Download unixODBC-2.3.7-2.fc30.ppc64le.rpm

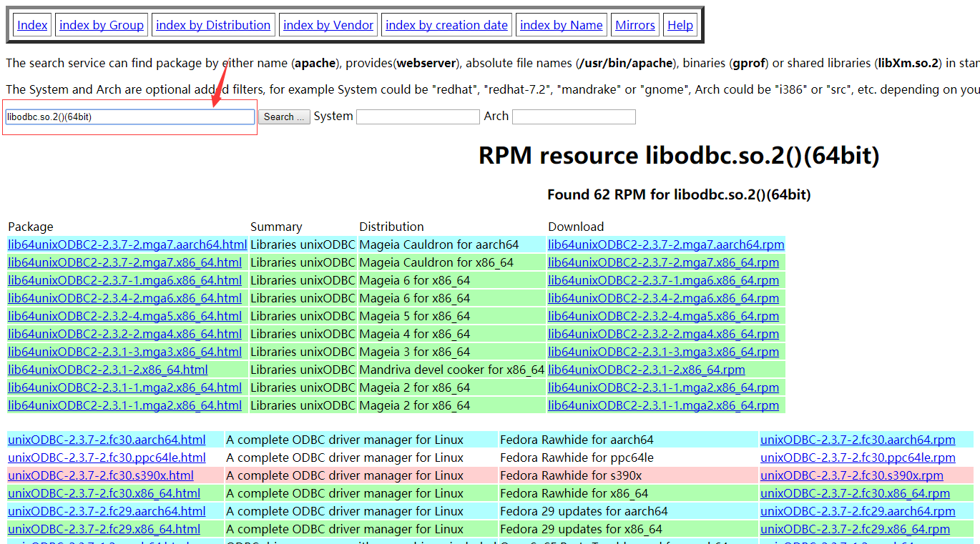(858, 458)
